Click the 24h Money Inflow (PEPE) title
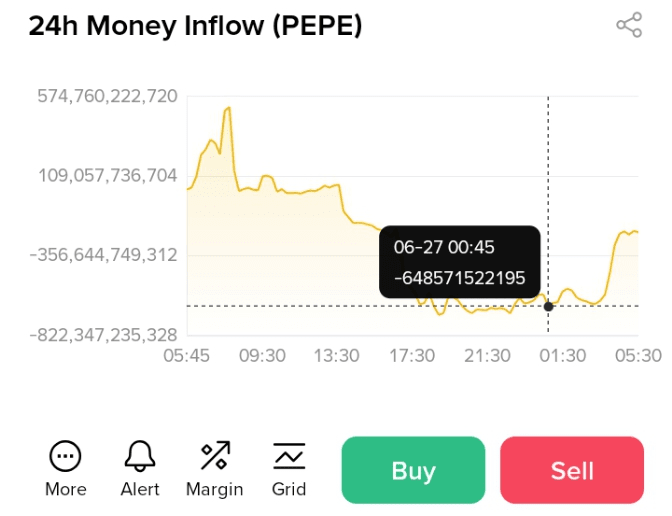Image resolution: width=672 pixels, height=516 pixels. click(195, 27)
